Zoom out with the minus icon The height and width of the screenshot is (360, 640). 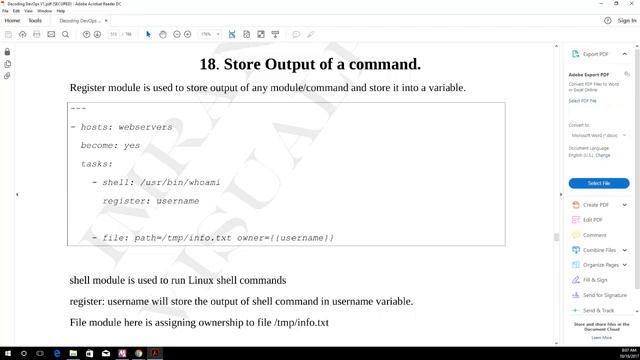point(177,35)
